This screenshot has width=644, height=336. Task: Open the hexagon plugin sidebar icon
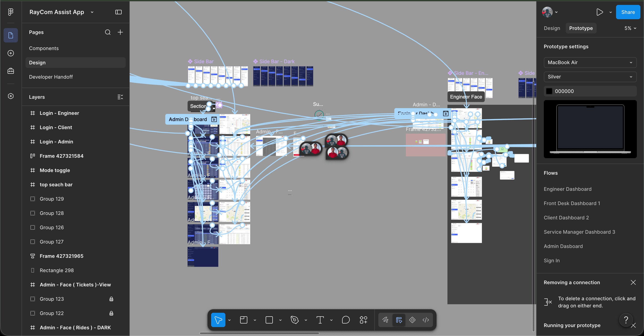(x=11, y=96)
